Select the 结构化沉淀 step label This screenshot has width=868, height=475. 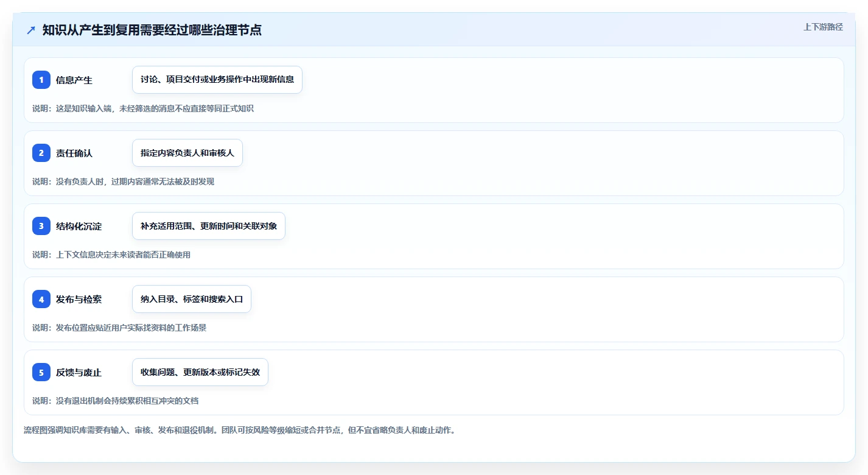[79, 226]
